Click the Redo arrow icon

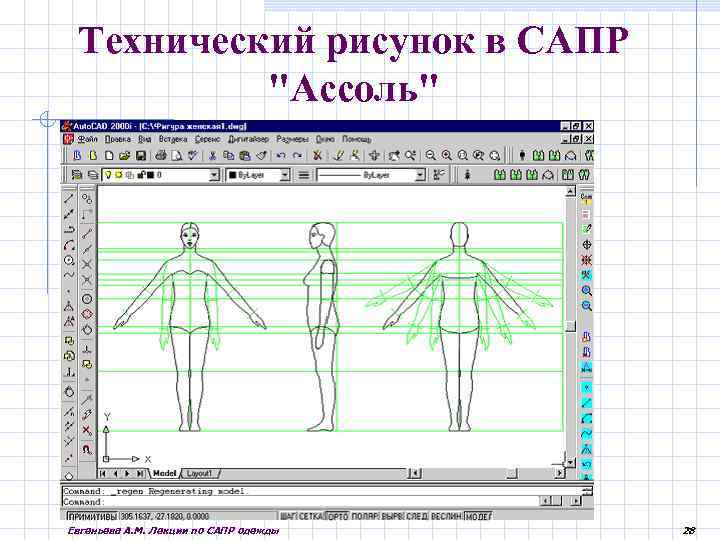tap(298, 156)
